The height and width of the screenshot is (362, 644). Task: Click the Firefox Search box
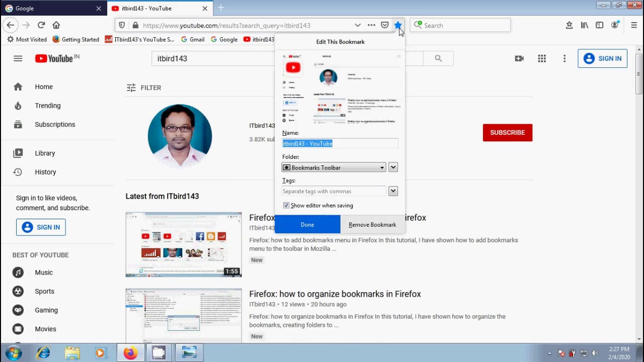(x=460, y=25)
